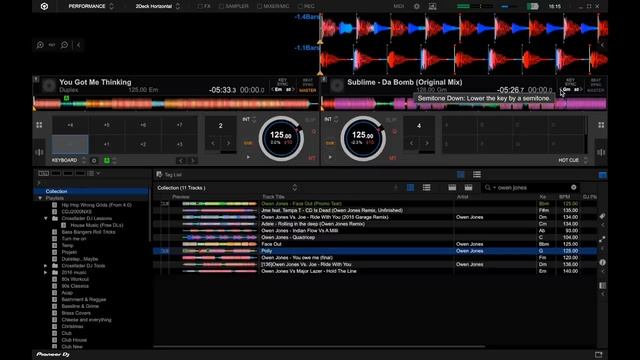This screenshot has width=640, height=360.
Task: Click the rekordbox logo icon at top left
Action: 44,6
